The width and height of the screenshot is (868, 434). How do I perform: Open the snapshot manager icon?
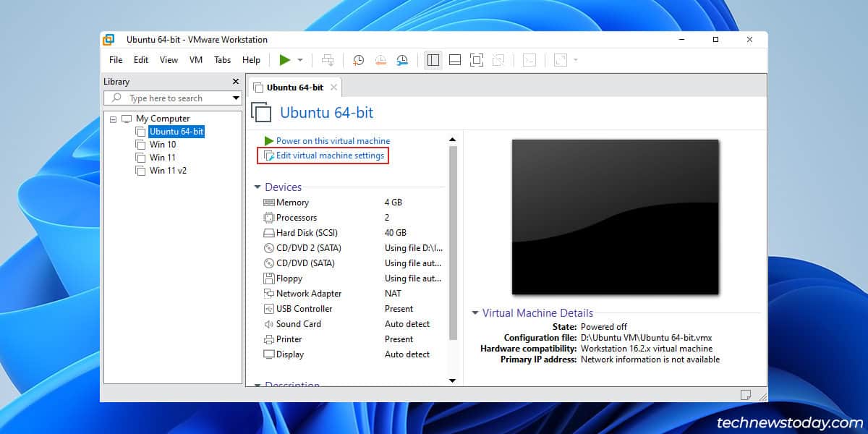tap(402, 60)
